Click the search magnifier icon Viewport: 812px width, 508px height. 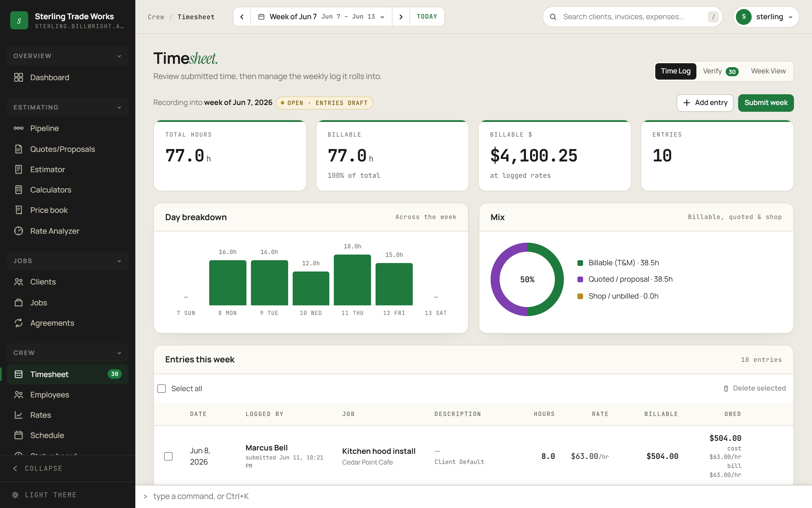553,17
